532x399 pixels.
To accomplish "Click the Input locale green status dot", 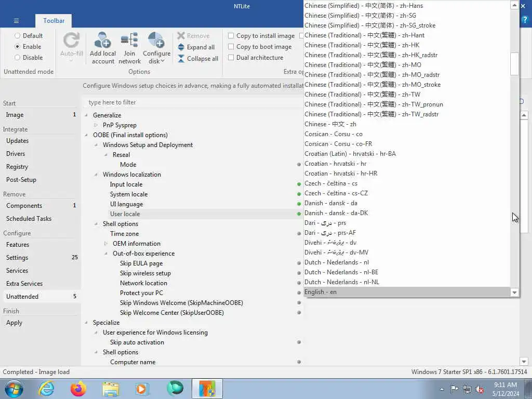I will click(299, 184).
